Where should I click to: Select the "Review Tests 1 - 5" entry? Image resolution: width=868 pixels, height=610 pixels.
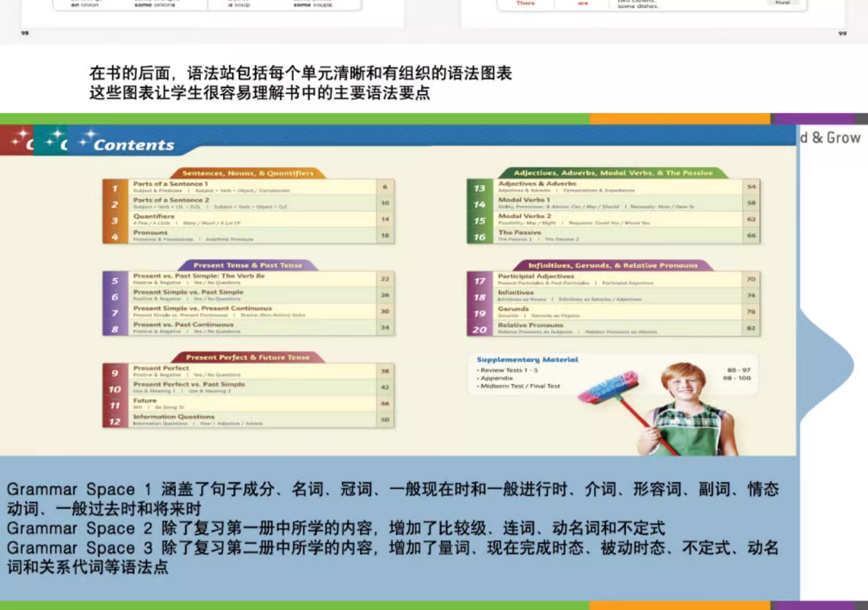[x=507, y=370]
